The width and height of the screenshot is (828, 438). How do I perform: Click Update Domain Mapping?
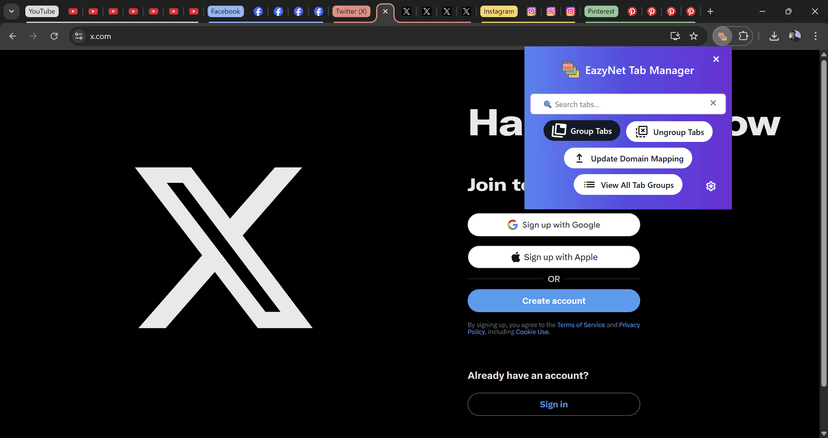tap(628, 159)
